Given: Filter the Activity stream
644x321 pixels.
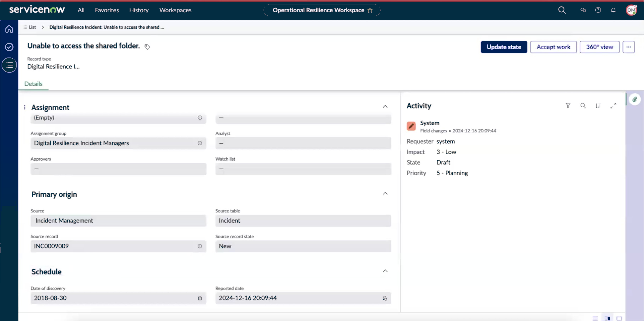Looking at the screenshot, I should 568,106.
